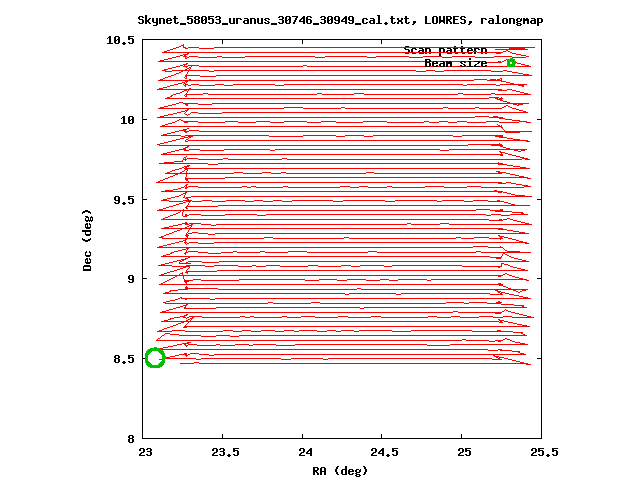This screenshot has height=480, width=640.
Task: Click the plot title Skynet_58053_uranus file name
Action: [340, 20]
